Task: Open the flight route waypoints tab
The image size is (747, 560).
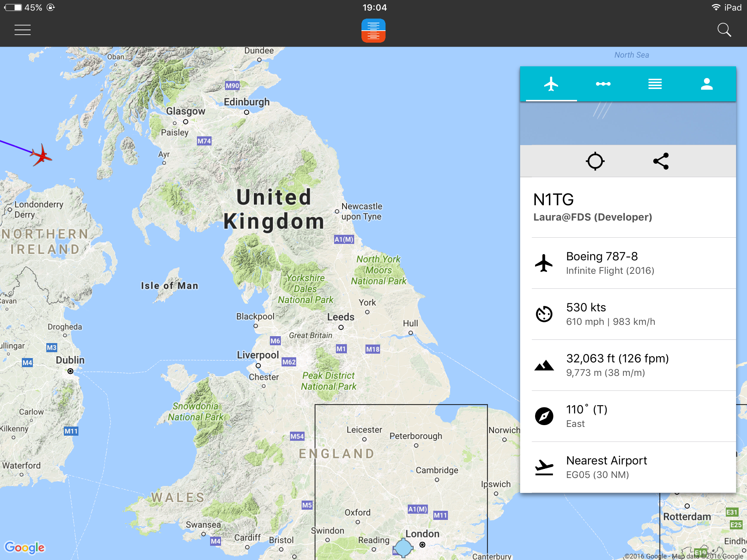Action: pyautogui.click(x=603, y=84)
